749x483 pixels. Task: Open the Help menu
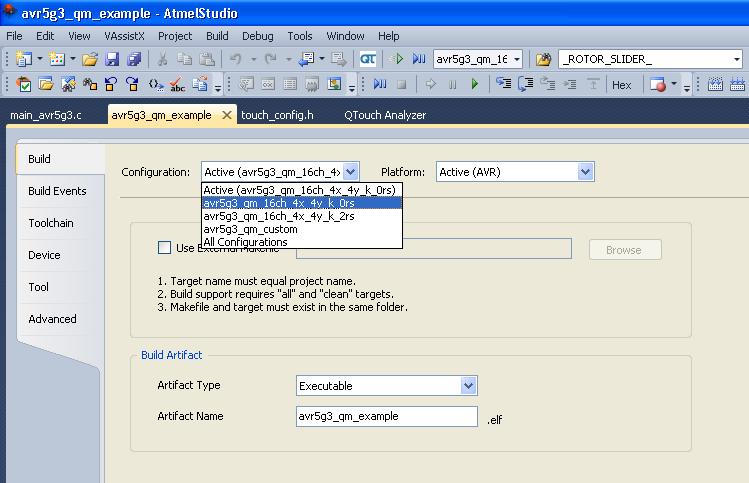(388, 36)
